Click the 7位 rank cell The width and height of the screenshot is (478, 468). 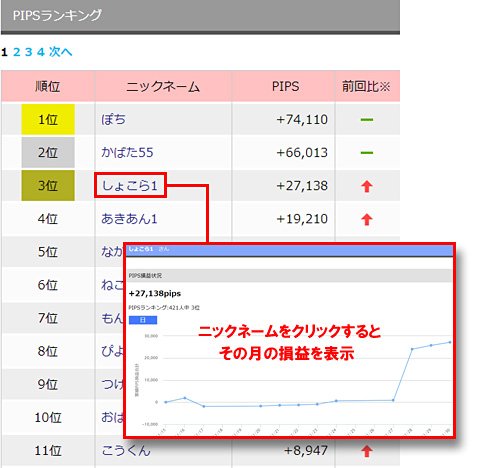click(x=48, y=318)
